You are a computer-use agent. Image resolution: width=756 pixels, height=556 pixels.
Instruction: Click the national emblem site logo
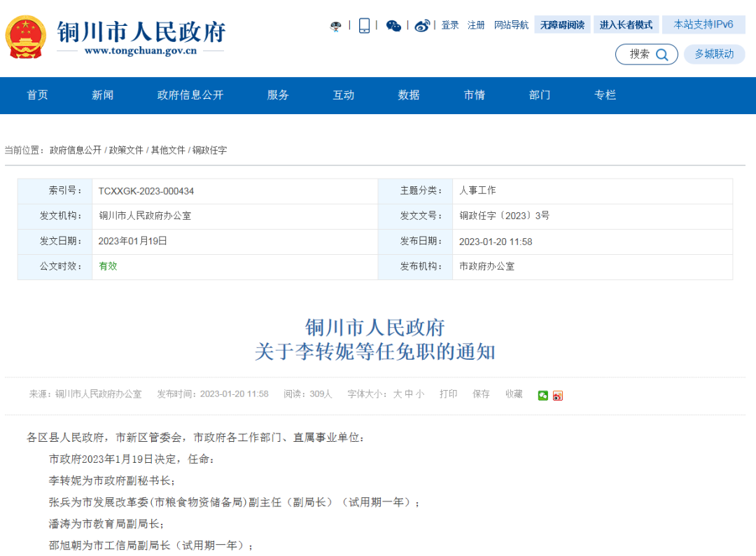[x=26, y=37]
